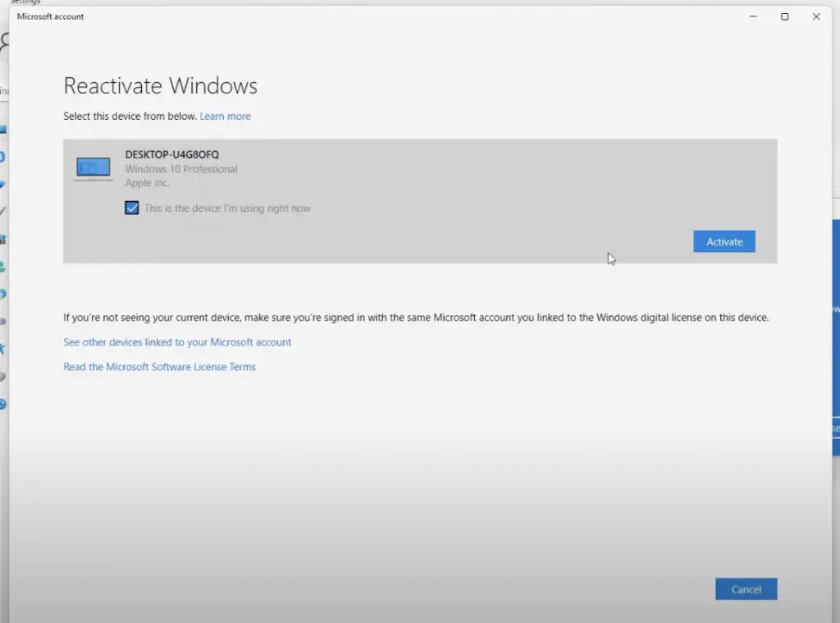Screen dimensions: 840x623
Task: Open 'Read the Microsoft Software License Terms'
Action: 159,367
